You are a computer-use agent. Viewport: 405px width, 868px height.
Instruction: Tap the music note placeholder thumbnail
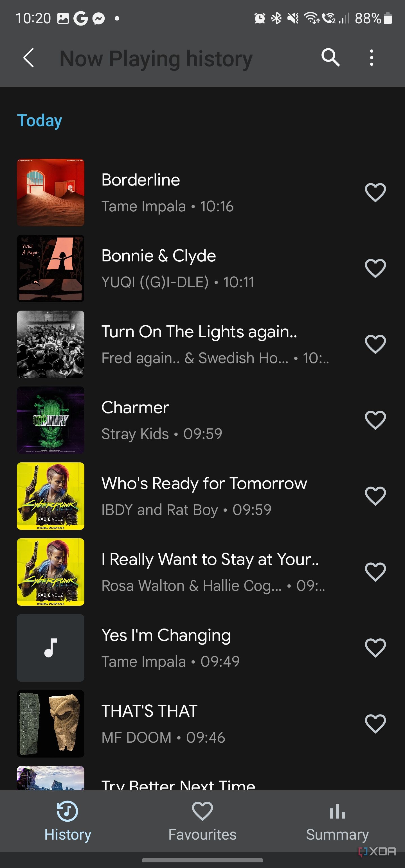[x=51, y=648]
